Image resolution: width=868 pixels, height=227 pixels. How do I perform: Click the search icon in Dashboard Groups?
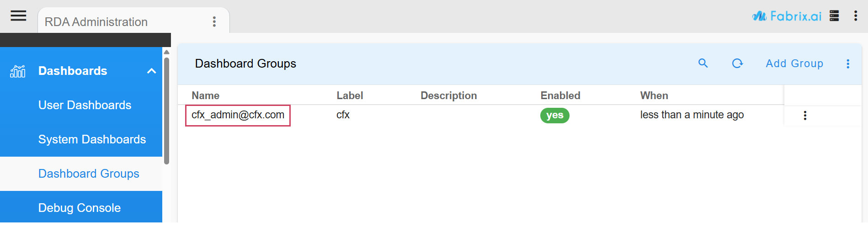pos(703,63)
